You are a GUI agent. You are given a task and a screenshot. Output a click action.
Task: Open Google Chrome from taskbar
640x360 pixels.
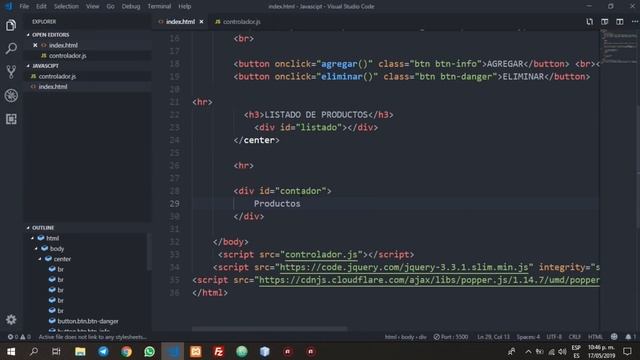[127, 351]
